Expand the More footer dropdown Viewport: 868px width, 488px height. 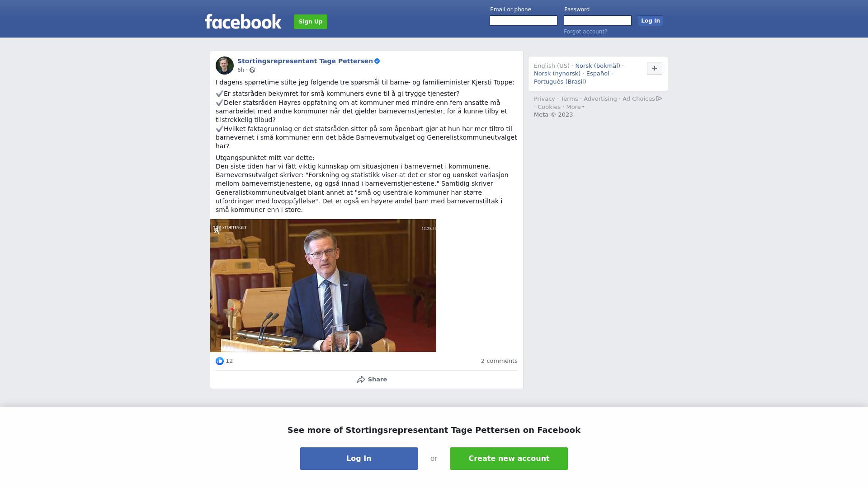click(575, 107)
